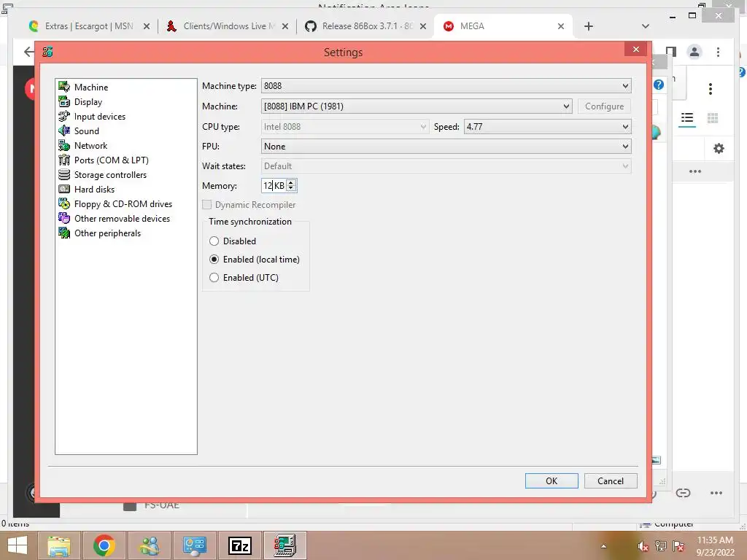Open the Network settings icon
Image resolution: width=747 pixels, height=560 pixels.
(64, 145)
